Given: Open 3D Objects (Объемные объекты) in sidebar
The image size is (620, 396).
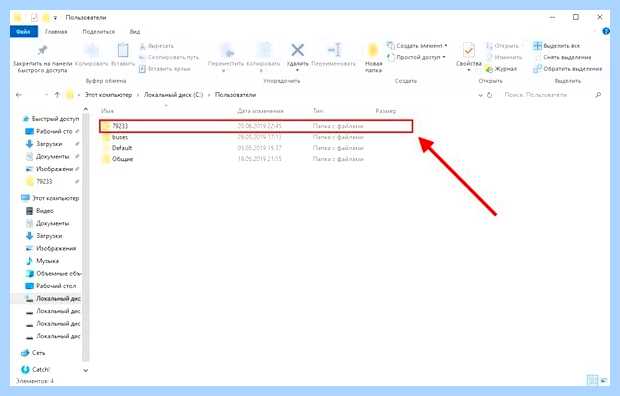Looking at the screenshot, I should click(53, 274).
